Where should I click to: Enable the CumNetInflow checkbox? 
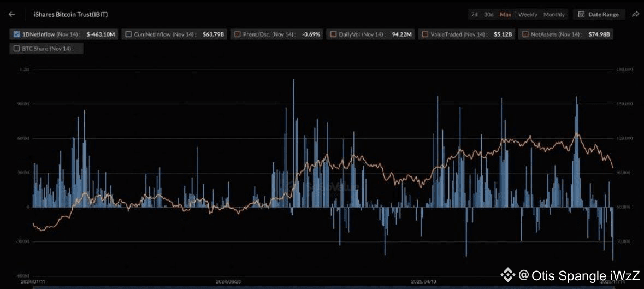[x=128, y=34]
